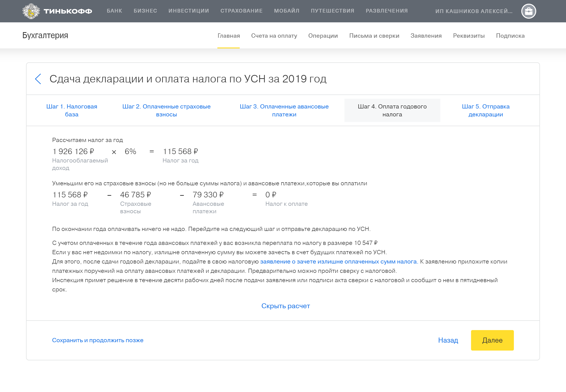Switch to the Главная tab

pos(229,36)
